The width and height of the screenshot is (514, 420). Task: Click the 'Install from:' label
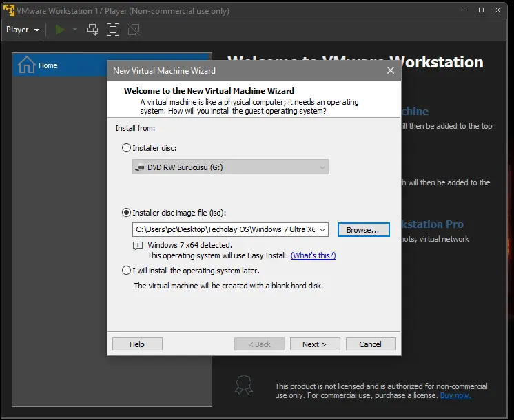tap(135, 128)
